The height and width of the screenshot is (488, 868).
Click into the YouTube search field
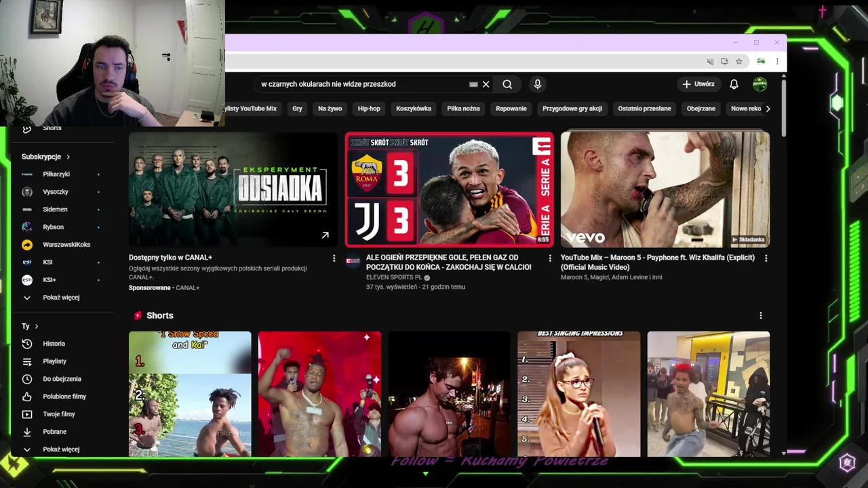(363, 84)
